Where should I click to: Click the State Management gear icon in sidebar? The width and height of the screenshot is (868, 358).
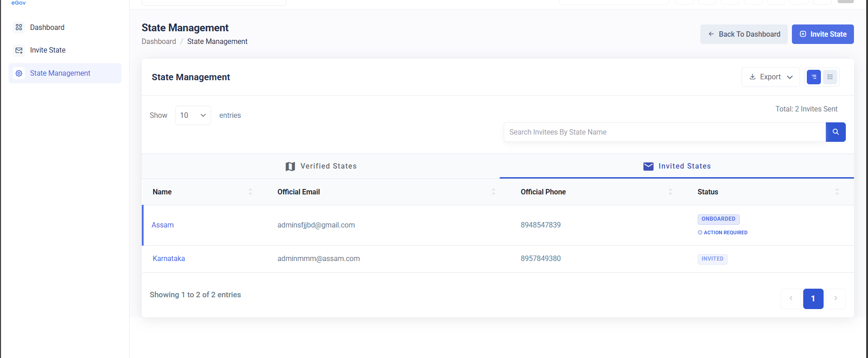point(19,73)
